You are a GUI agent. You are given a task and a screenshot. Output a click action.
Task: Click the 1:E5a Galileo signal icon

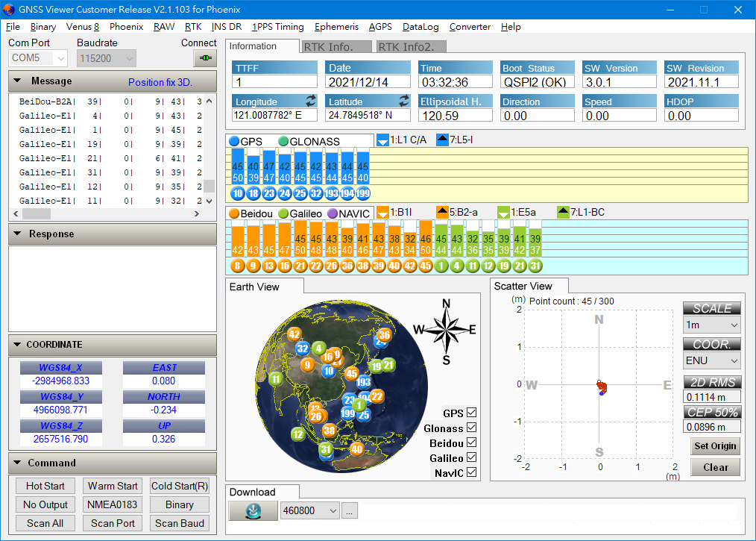point(503,213)
